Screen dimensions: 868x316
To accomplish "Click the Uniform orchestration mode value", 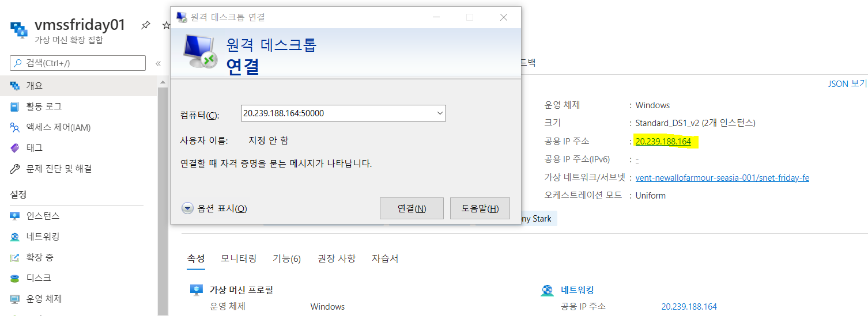I will click(650, 196).
